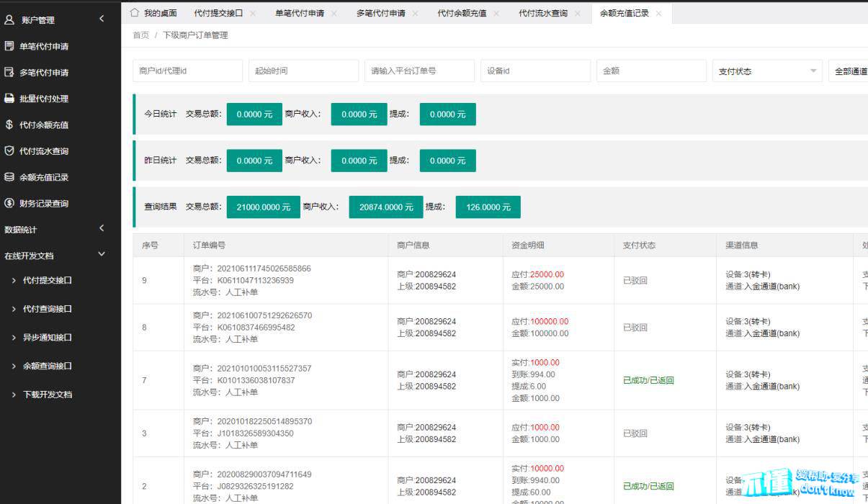This screenshot has width=868, height=504.
Task: Open the 我的桌面 home tab
Action: tap(153, 13)
